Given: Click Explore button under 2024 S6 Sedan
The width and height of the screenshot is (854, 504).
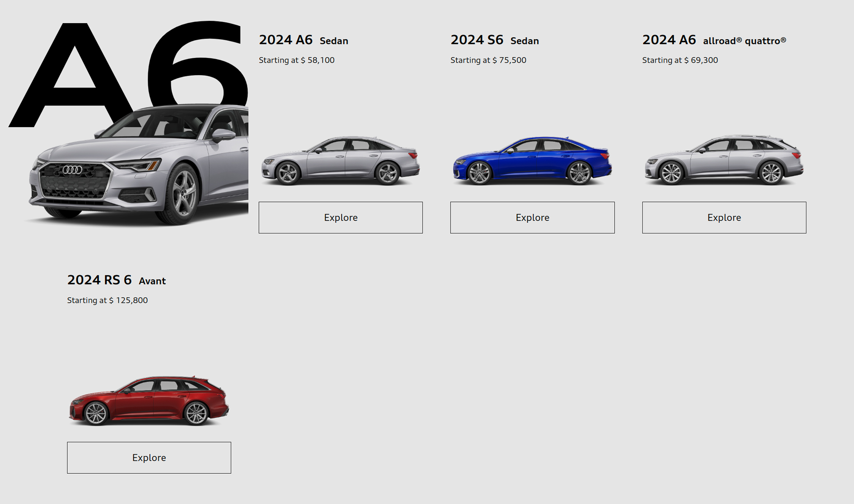Looking at the screenshot, I should point(532,218).
